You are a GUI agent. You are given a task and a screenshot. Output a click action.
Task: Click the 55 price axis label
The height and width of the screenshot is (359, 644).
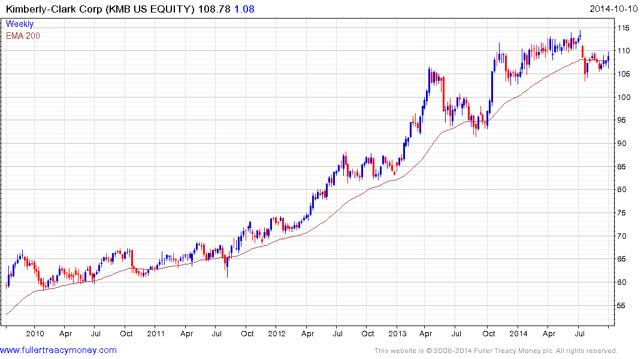[x=621, y=305]
